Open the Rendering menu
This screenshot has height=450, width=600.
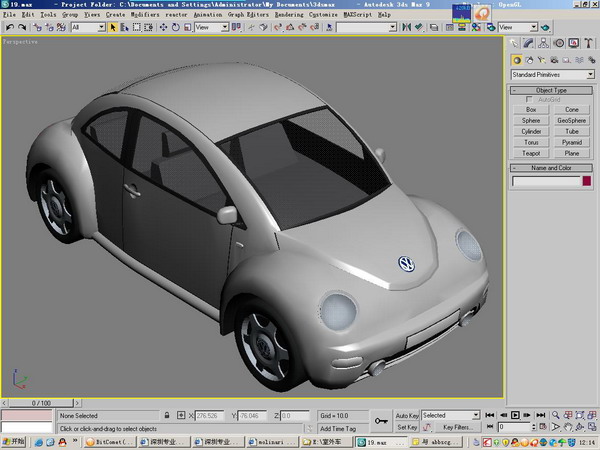point(289,15)
